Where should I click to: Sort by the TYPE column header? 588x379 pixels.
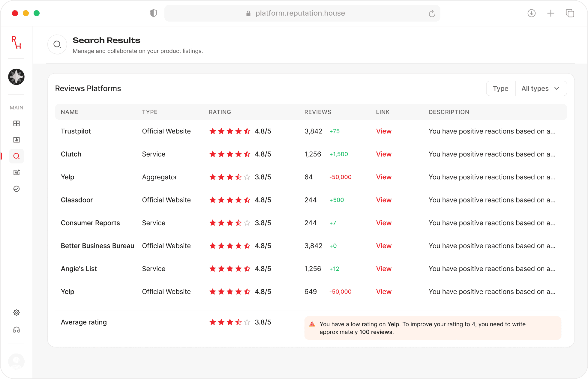pos(150,112)
